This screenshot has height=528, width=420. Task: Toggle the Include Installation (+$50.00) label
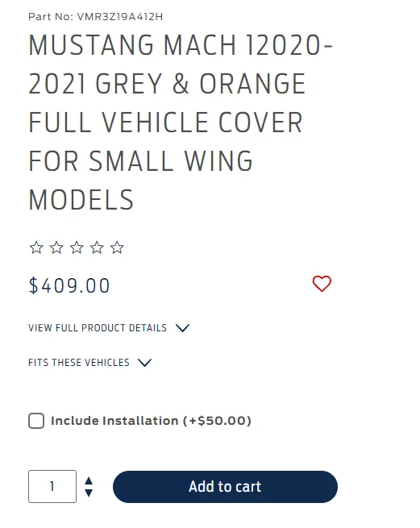pyautogui.click(x=151, y=421)
